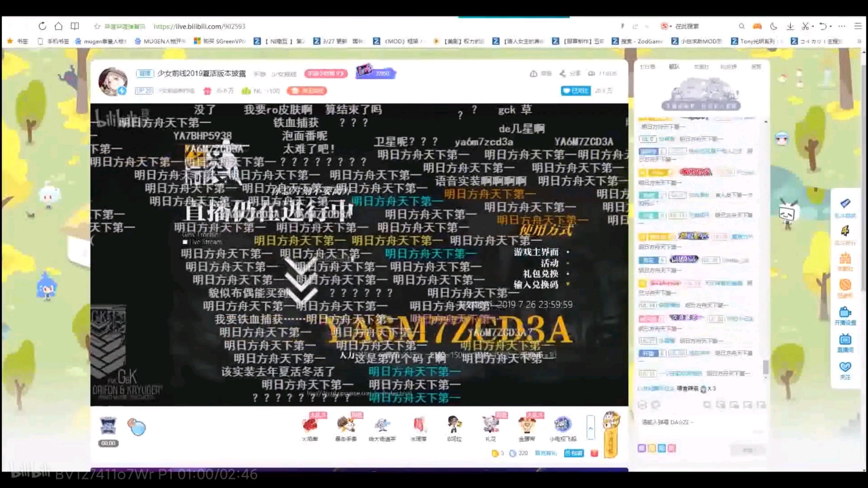The width and height of the screenshot is (868, 488).
Task: Switch to the first rank tab in chat panel
Action: [x=647, y=67]
